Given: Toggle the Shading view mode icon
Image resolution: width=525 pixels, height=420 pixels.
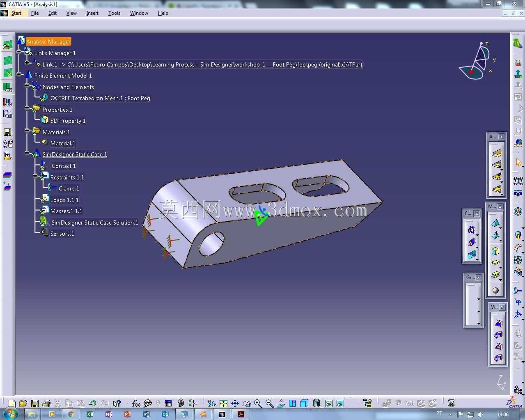Looking at the screenshot, I should (x=316, y=404).
